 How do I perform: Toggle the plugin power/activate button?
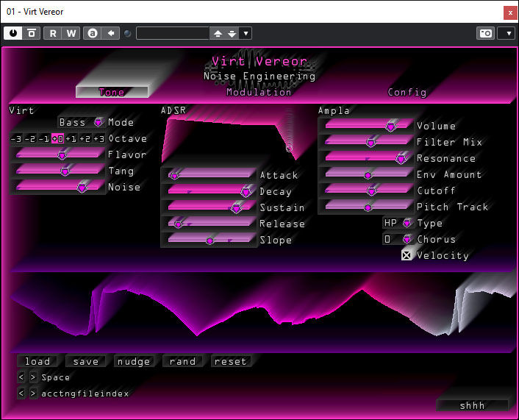point(13,33)
